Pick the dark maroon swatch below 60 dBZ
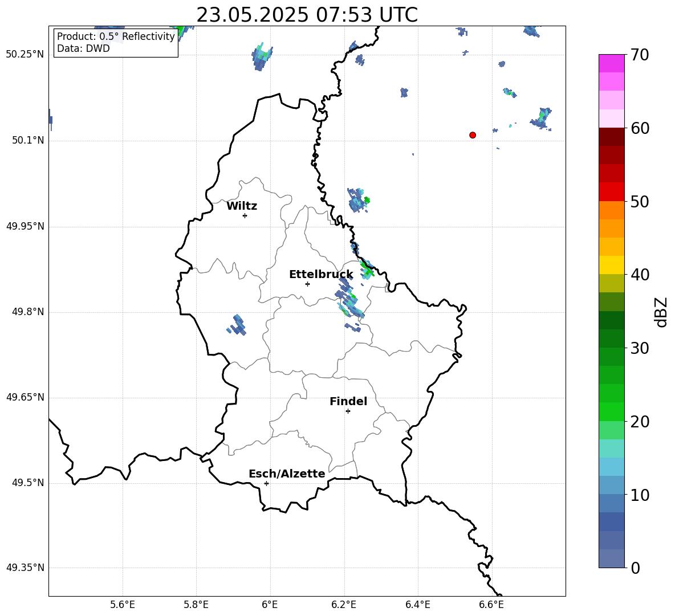 (x=611, y=137)
